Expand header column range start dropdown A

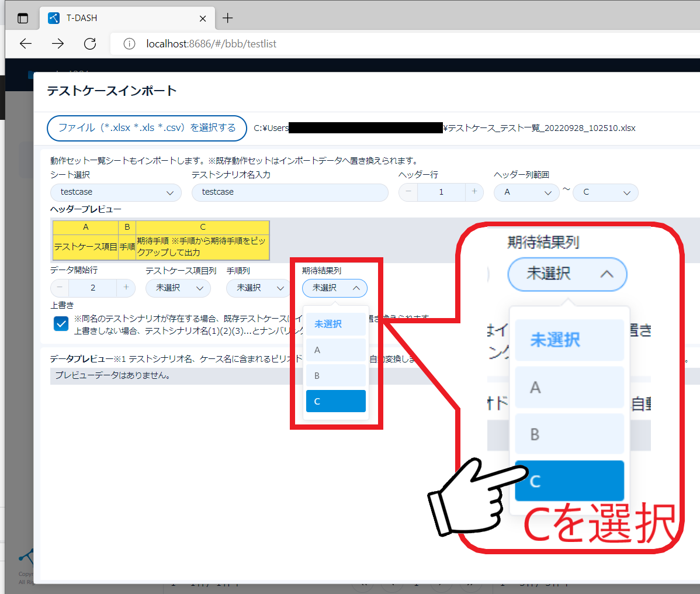click(526, 192)
